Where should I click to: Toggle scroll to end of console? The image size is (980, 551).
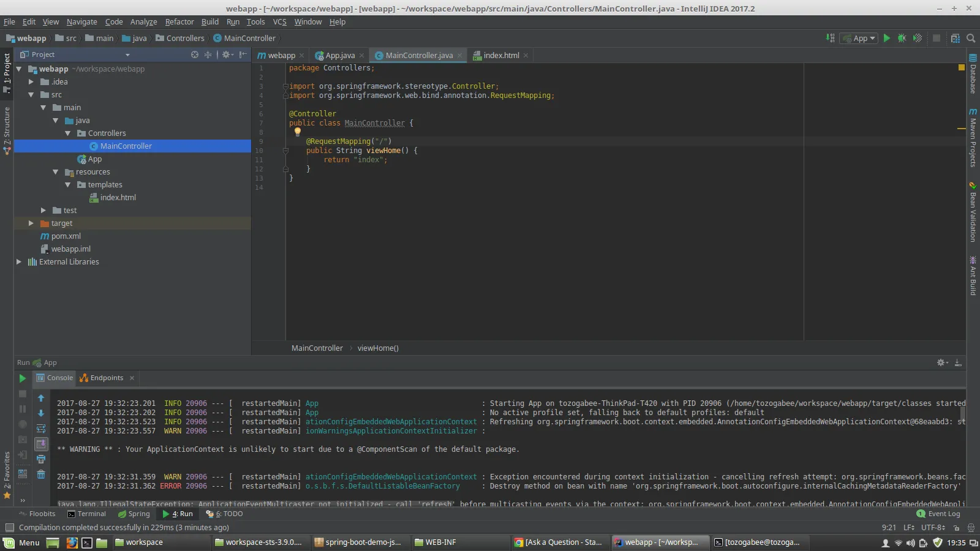41,444
